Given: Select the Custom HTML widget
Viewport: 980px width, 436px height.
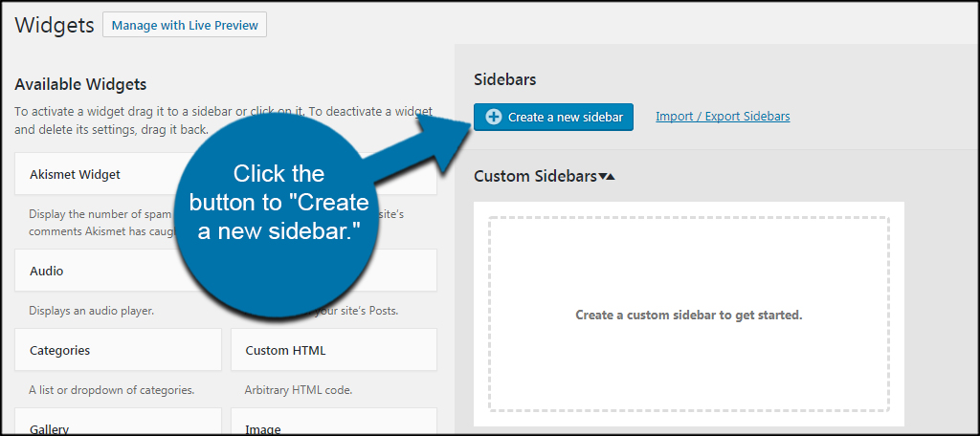Looking at the screenshot, I should pos(334,350).
